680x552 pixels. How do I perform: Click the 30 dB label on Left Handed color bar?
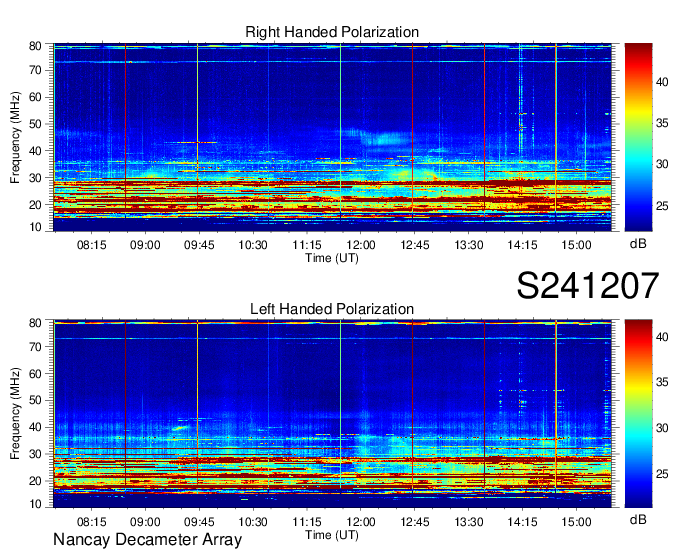662,428
